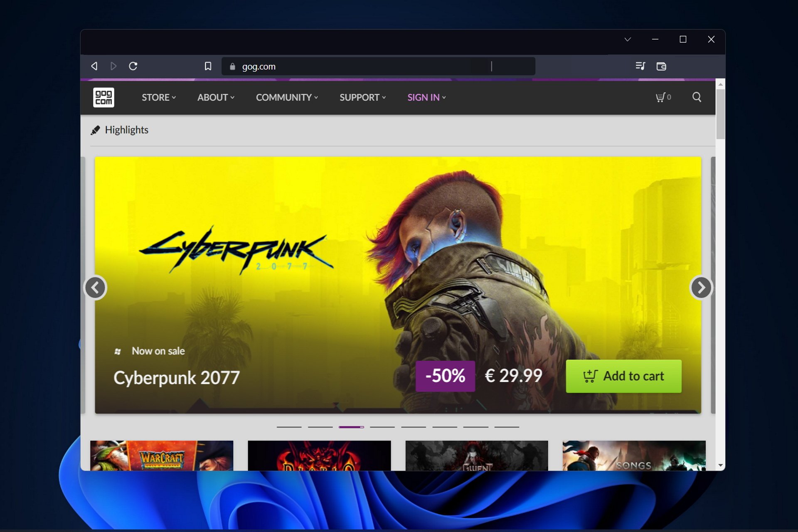Click the browser extensions wallet icon
Viewport: 798px width, 532px height.
pos(661,66)
